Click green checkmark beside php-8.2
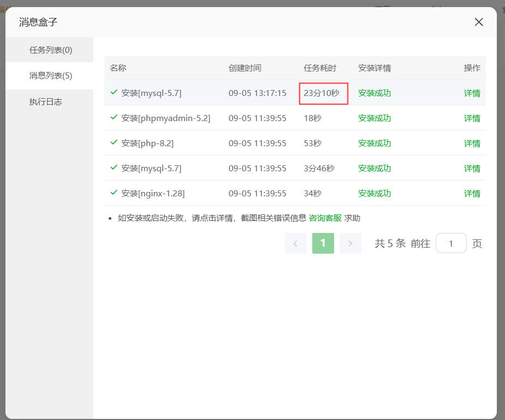 tap(114, 142)
